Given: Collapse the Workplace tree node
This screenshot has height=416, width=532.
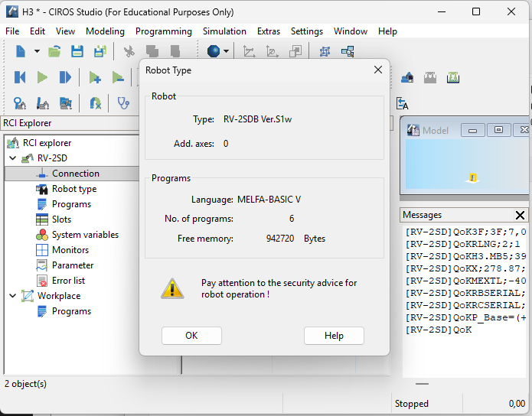Looking at the screenshot, I should tap(13, 296).
